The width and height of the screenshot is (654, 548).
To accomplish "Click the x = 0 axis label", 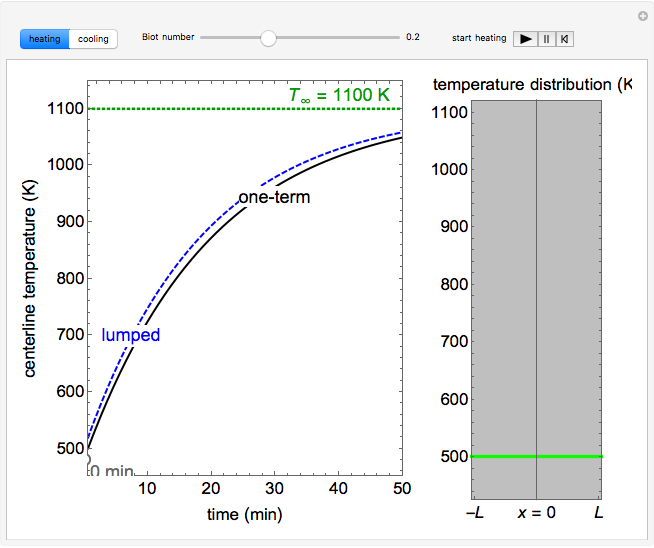I will [x=537, y=511].
